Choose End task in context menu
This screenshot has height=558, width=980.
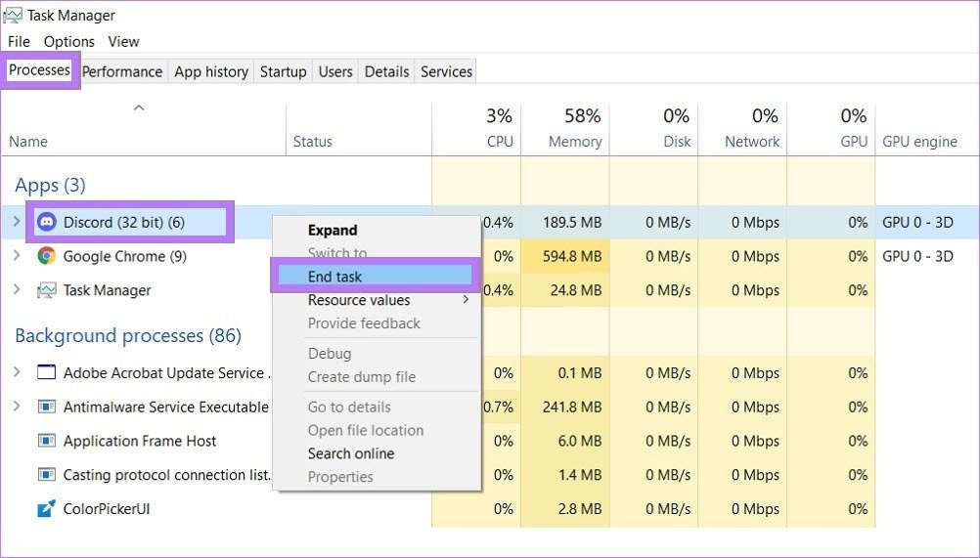coord(377,277)
